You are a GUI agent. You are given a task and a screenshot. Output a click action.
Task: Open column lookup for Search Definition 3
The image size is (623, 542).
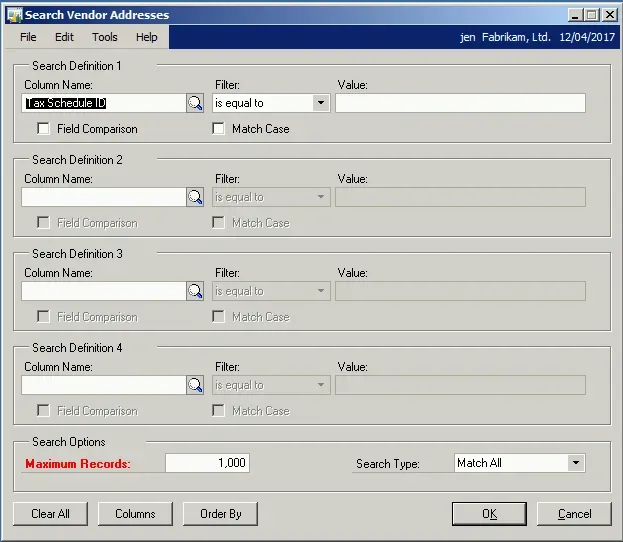(195, 291)
